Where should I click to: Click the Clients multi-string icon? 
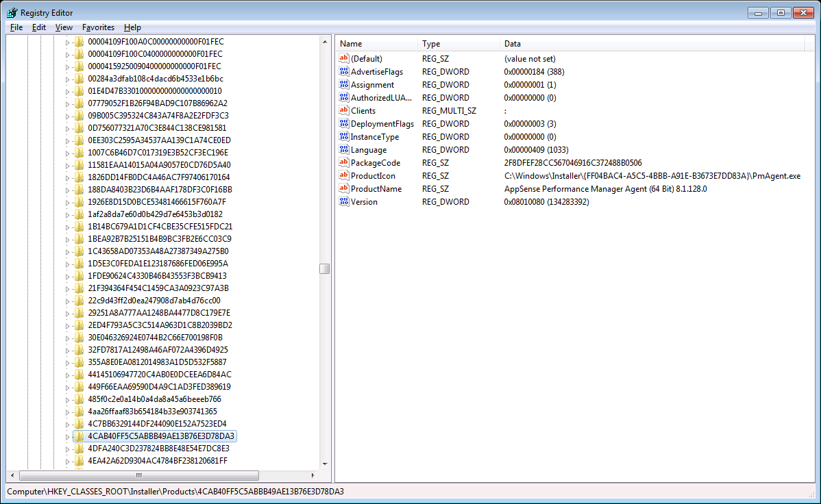344,110
